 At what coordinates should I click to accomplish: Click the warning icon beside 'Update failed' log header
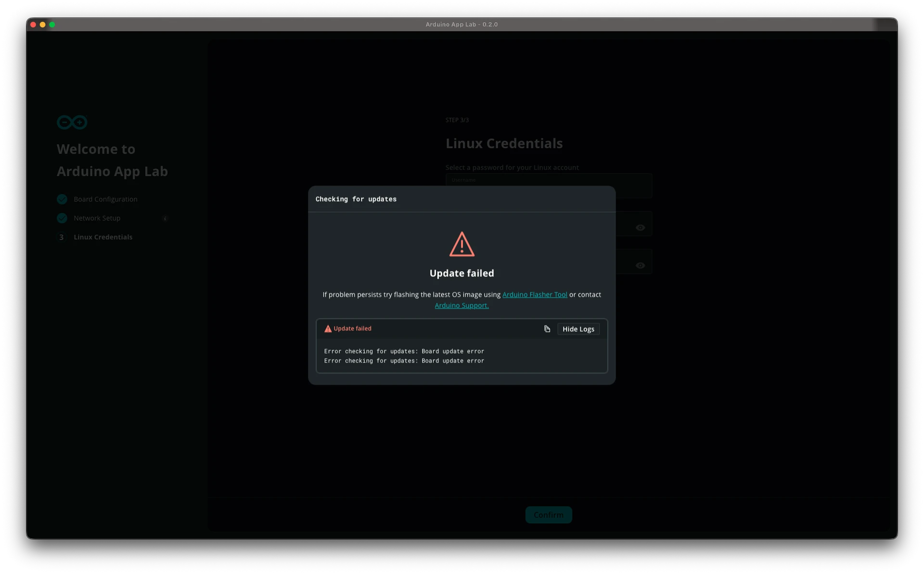(x=328, y=329)
